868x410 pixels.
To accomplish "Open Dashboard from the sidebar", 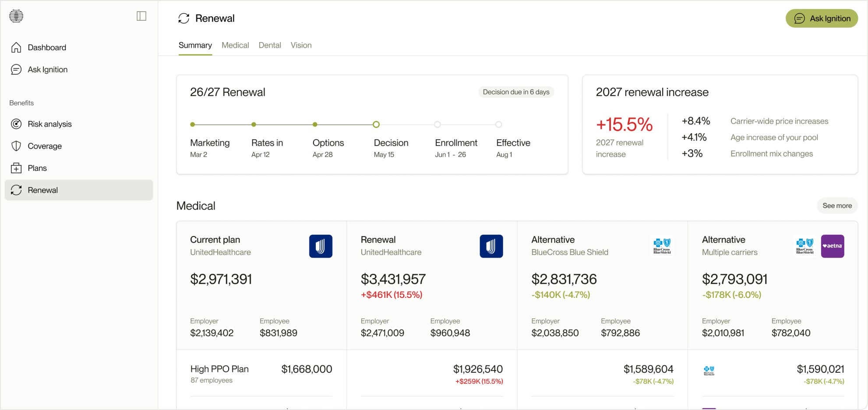I will [79, 47].
